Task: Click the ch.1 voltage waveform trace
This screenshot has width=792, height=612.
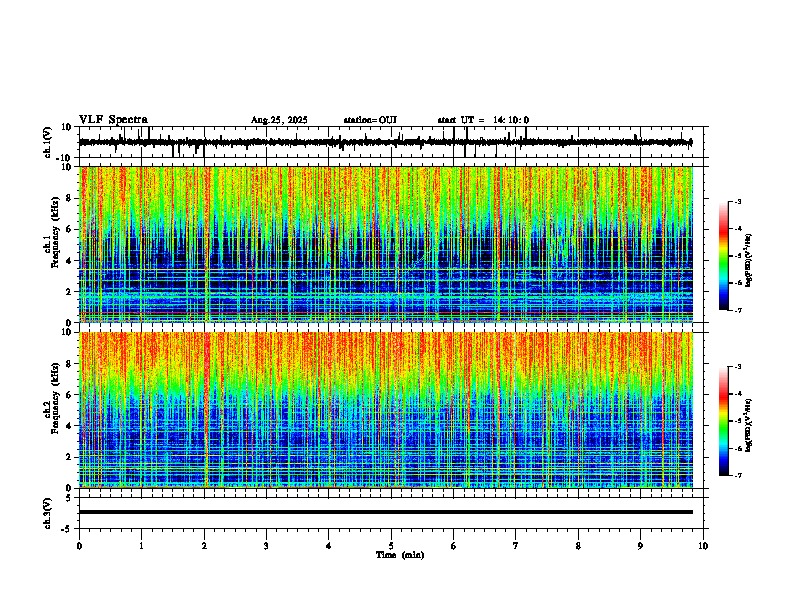Action: point(385,142)
